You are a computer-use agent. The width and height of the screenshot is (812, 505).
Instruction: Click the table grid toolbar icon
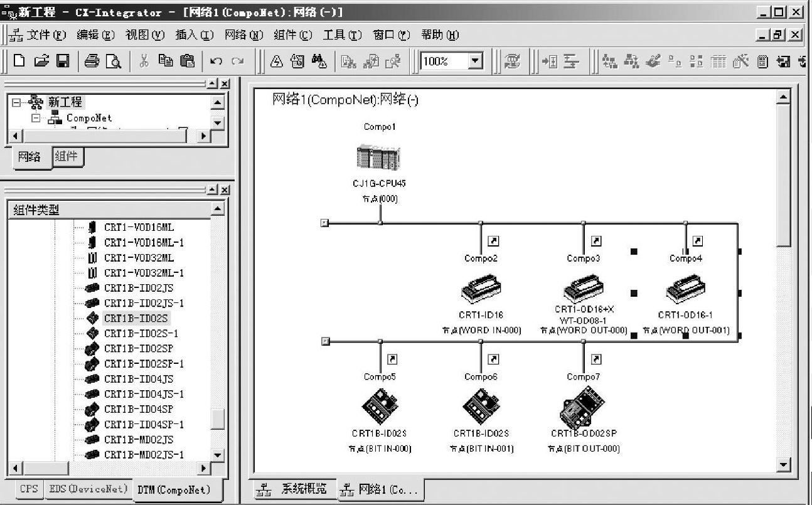[719, 61]
